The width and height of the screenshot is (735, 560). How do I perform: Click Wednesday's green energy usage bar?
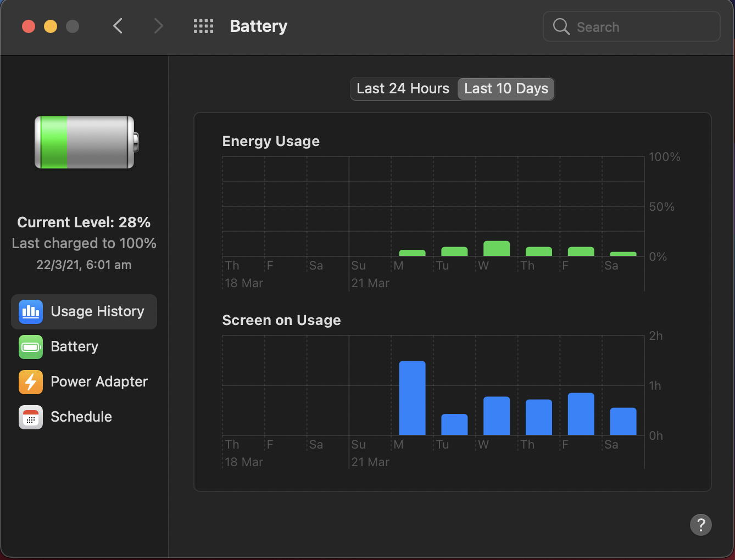click(497, 249)
